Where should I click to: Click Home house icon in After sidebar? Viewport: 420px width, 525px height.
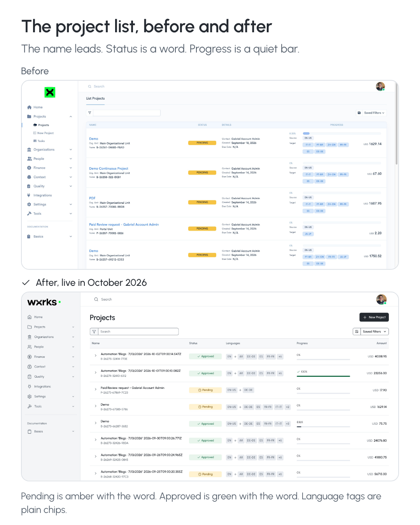click(x=30, y=317)
